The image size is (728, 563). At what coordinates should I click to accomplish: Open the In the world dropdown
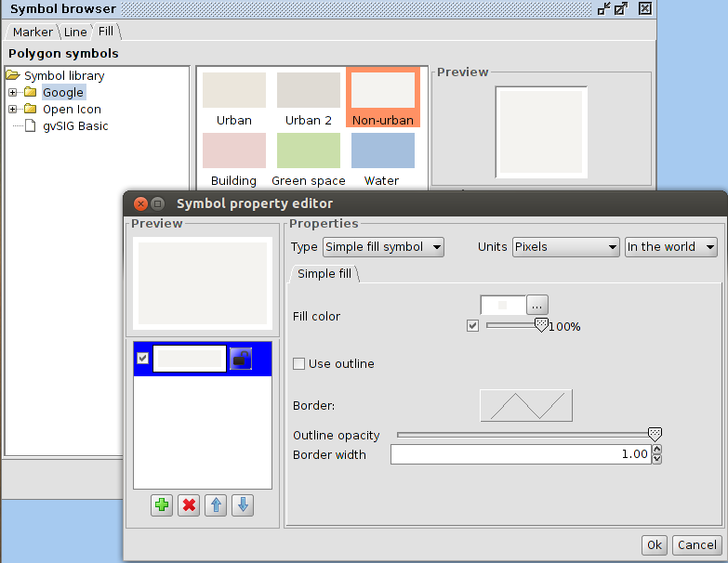[x=670, y=247]
